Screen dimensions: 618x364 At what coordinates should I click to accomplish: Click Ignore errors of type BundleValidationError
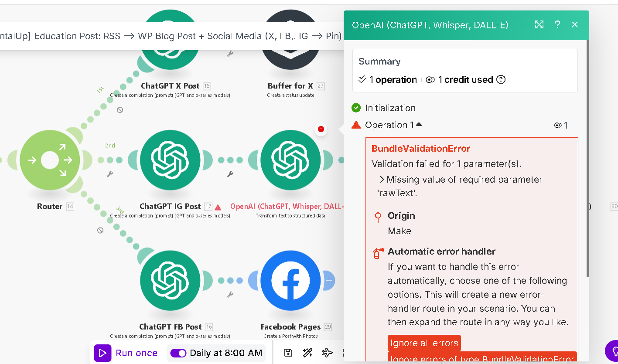[482, 357]
